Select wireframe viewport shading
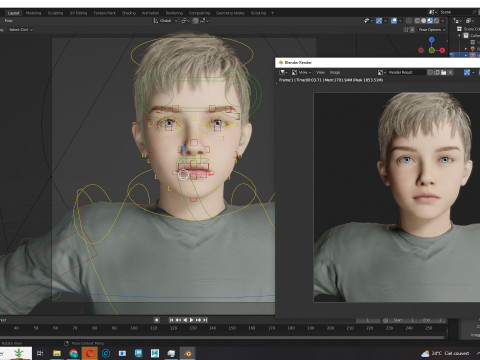This screenshot has height=360, width=480. tap(417, 21)
